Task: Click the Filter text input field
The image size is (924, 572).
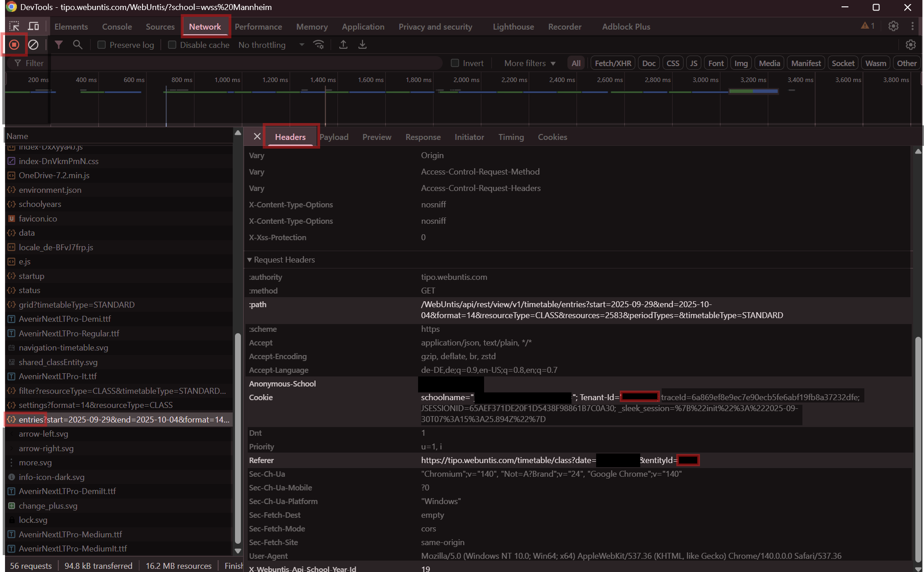Action: pyautogui.click(x=228, y=63)
